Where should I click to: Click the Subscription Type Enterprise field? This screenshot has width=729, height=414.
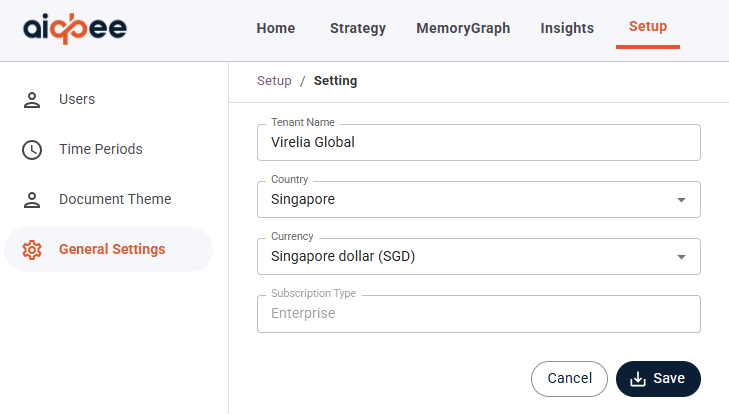click(478, 313)
